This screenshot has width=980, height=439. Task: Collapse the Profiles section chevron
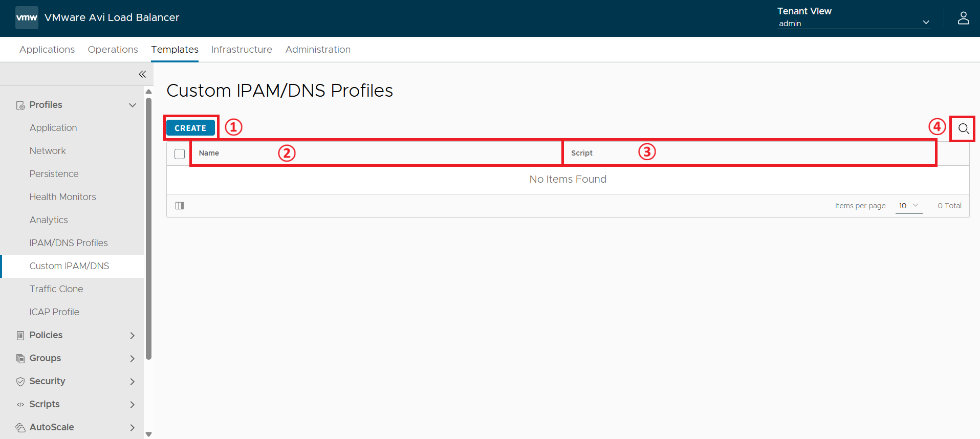pos(133,105)
